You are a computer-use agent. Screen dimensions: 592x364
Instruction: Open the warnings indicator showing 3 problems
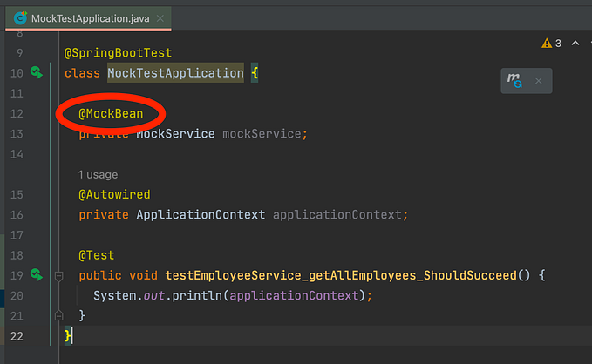tap(552, 44)
